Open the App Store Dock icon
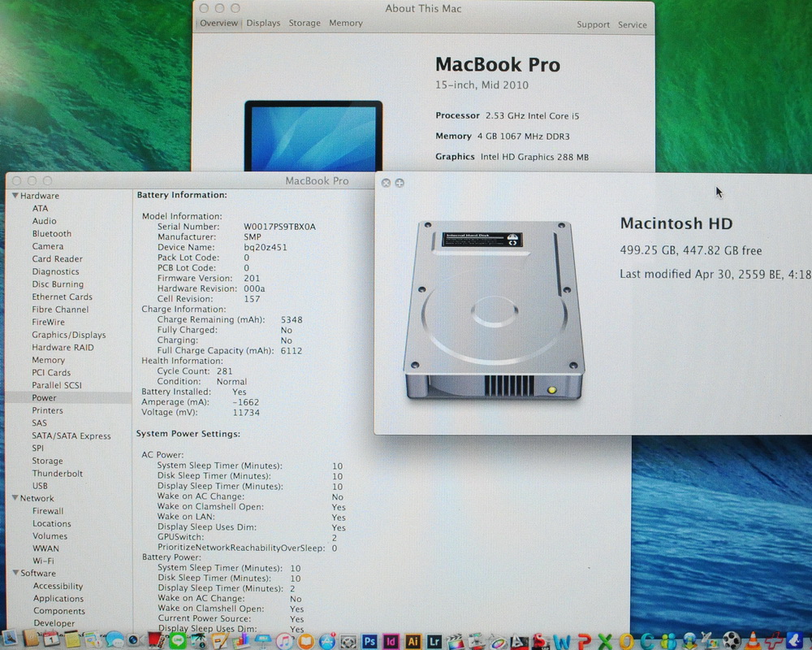Screen dimensions: 812x650 pos(327,642)
